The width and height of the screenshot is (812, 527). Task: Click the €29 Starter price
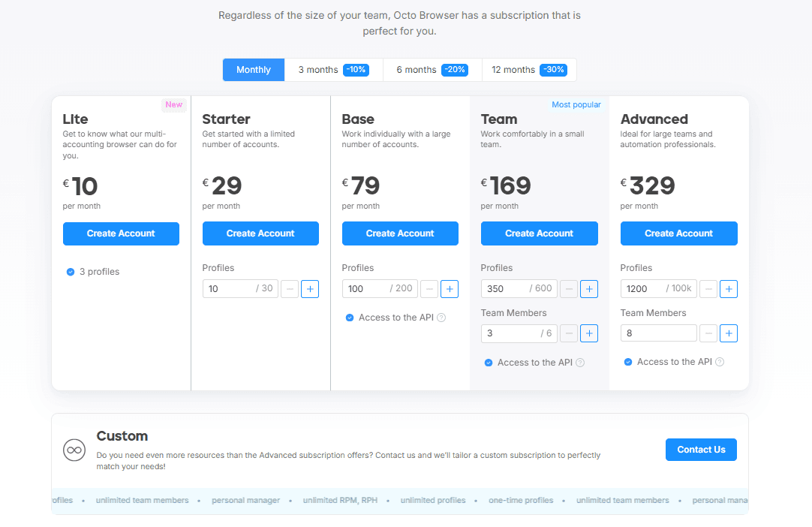coord(222,185)
